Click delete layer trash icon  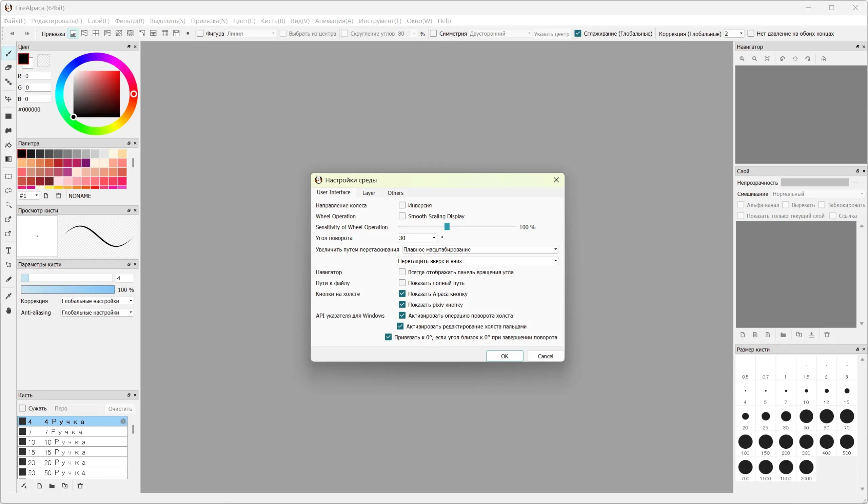827,335
